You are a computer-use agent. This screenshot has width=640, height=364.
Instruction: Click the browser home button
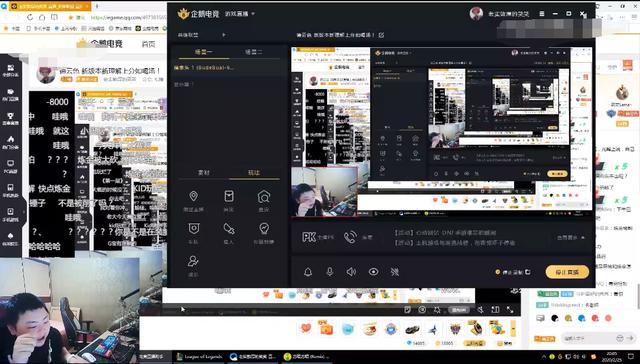pyautogui.click(x=42, y=17)
